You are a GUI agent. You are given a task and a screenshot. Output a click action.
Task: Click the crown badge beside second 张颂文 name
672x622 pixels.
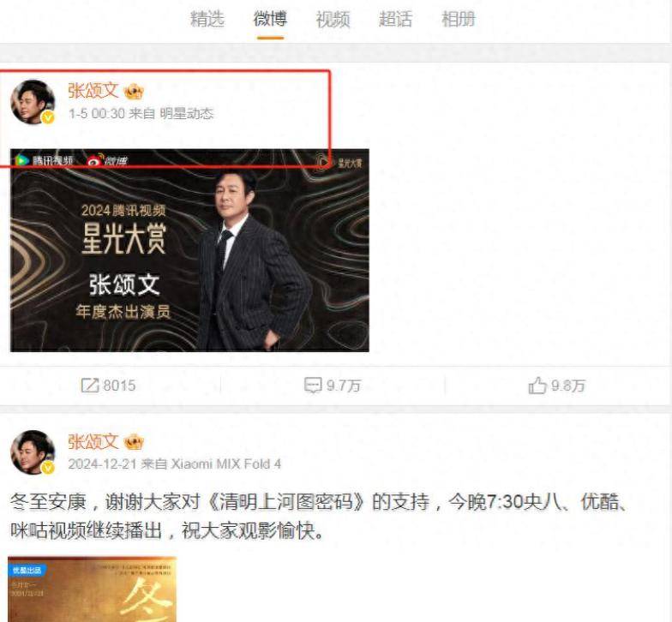click(x=134, y=442)
